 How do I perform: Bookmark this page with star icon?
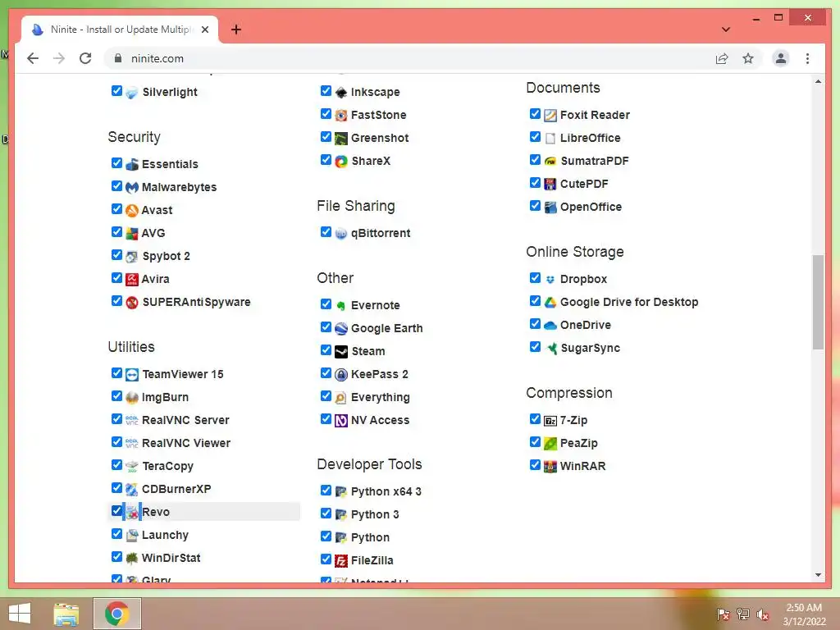pos(748,58)
